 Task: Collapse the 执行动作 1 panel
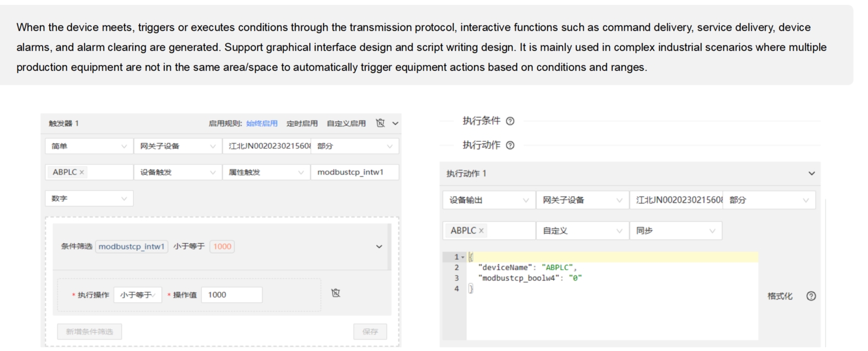tap(811, 173)
